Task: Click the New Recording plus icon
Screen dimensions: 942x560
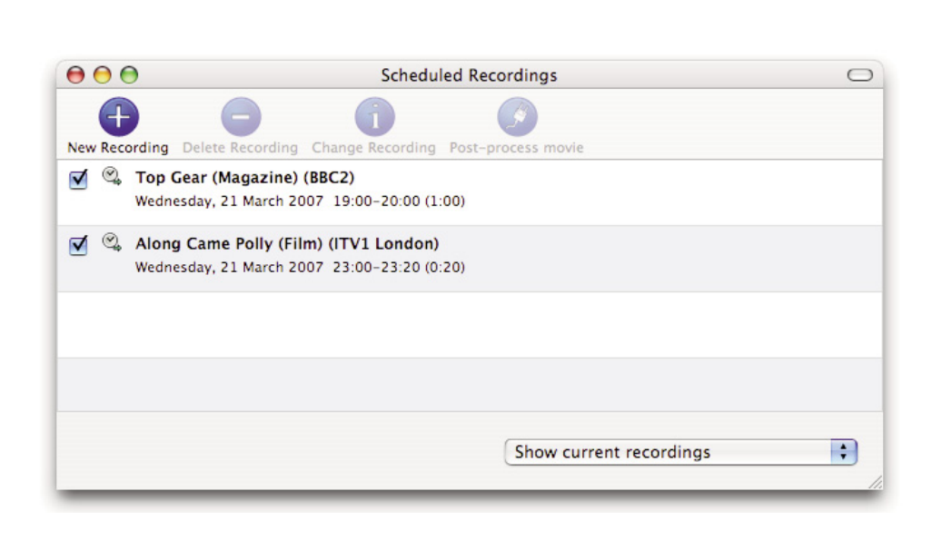Action: (119, 117)
